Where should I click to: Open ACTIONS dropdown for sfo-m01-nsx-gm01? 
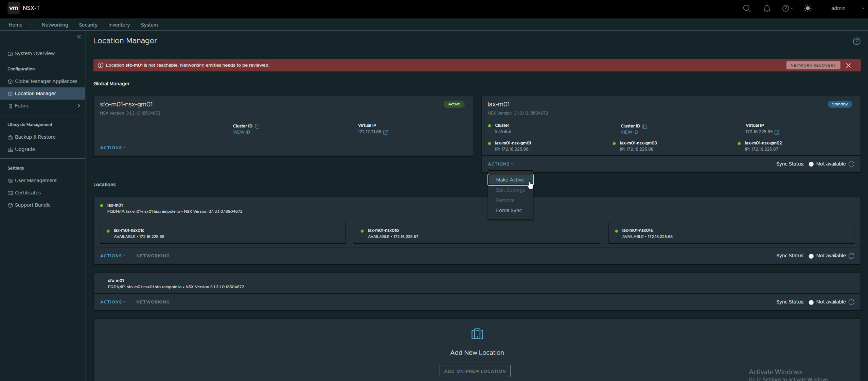pos(113,148)
